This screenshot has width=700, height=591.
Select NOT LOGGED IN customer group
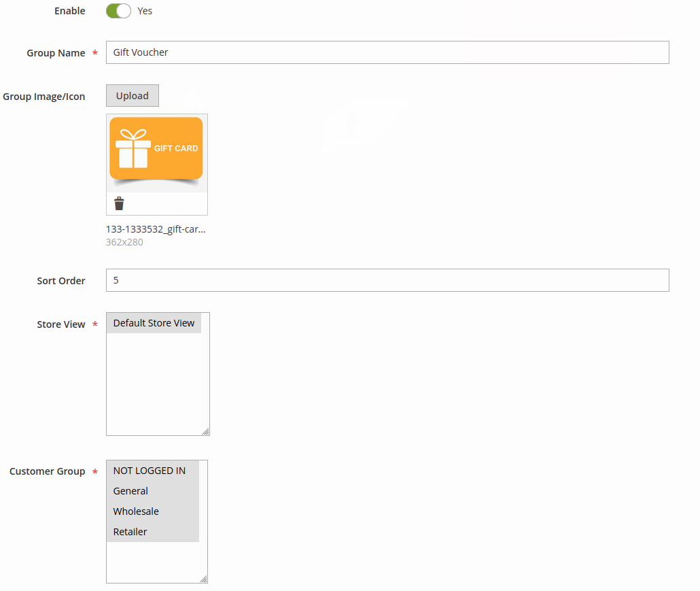pyautogui.click(x=150, y=471)
